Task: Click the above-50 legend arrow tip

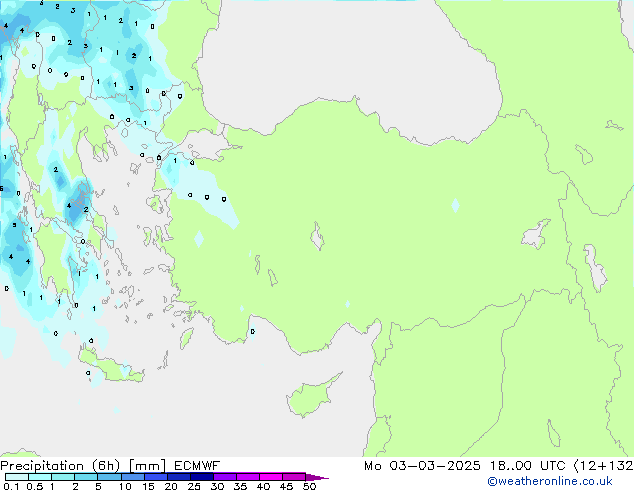Action: [317, 478]
